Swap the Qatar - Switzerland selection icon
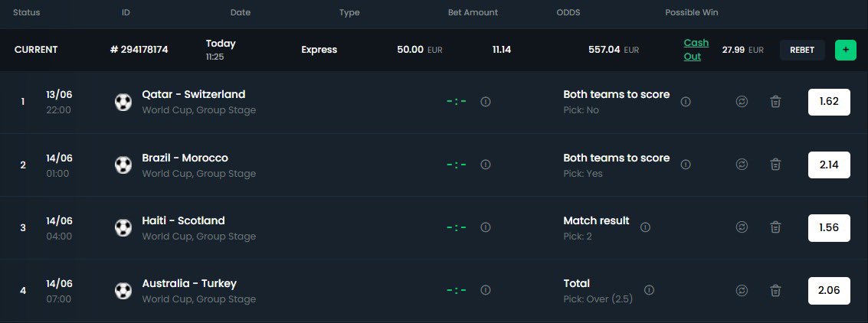The height and width of the screenshot is (323, 868). pos(742,102)
